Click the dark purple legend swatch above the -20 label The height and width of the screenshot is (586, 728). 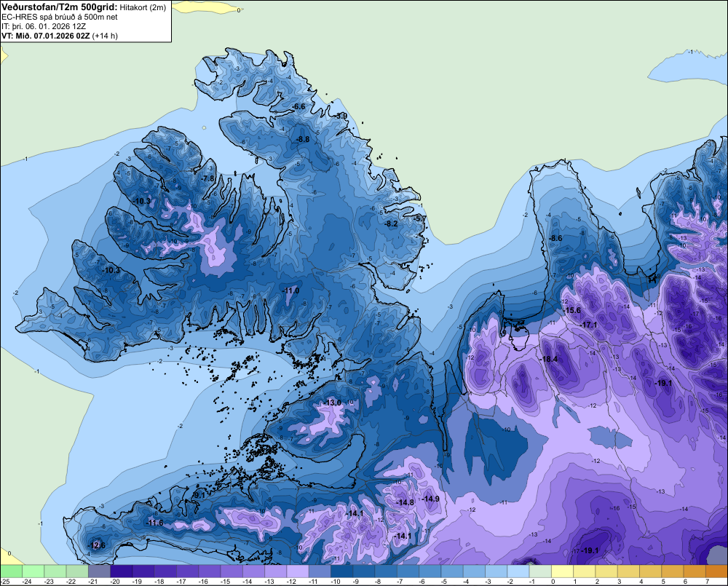coord(121,571)
